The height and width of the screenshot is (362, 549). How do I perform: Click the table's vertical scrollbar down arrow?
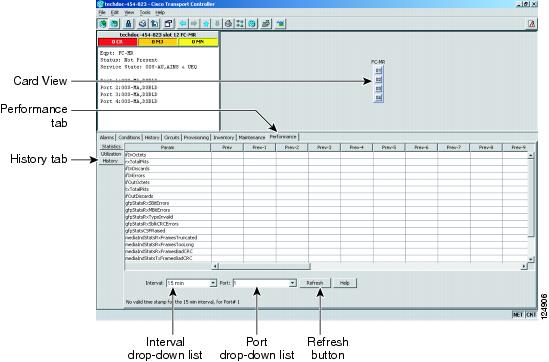click(x=531, y=259)
